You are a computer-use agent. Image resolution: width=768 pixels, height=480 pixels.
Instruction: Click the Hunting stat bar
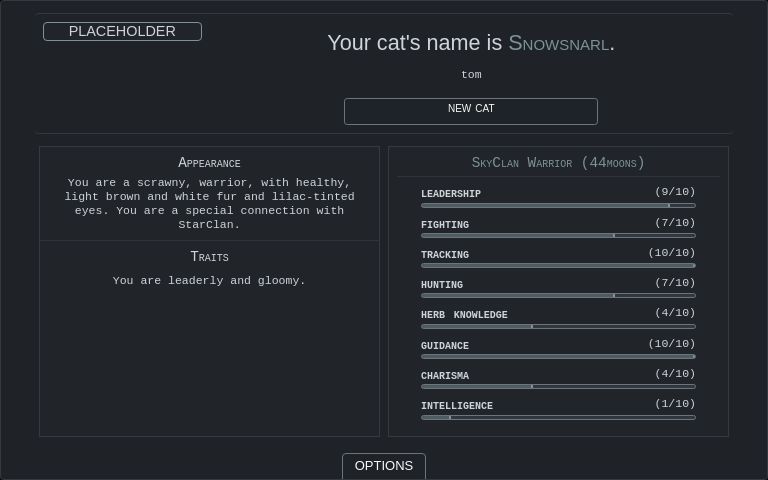tap(558, 296)
